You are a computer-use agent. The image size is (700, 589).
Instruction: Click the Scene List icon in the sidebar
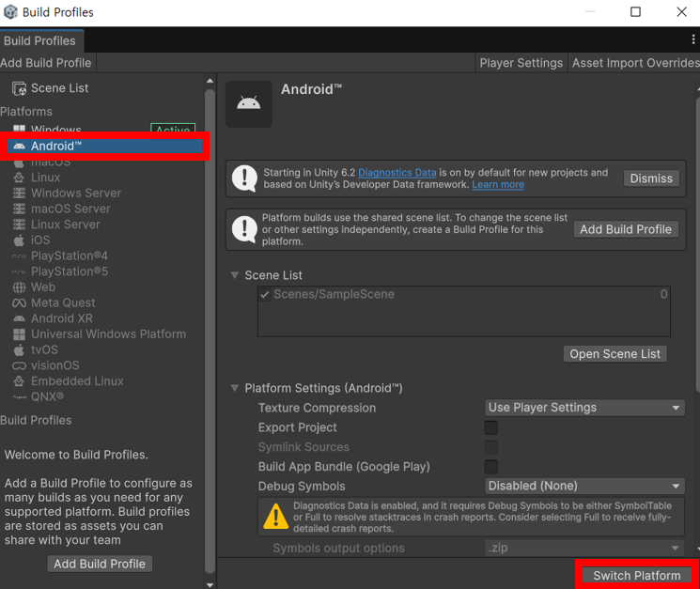(x=19, y=88)
